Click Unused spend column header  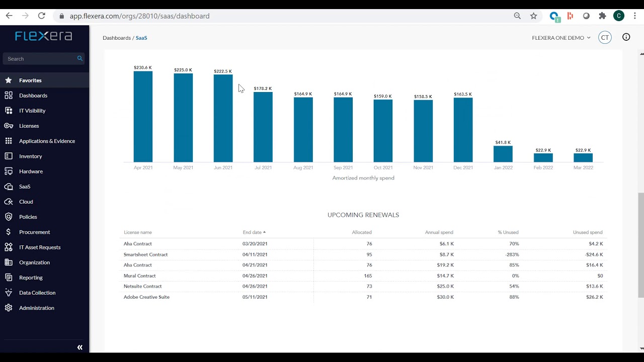click(x=588, y=232)
